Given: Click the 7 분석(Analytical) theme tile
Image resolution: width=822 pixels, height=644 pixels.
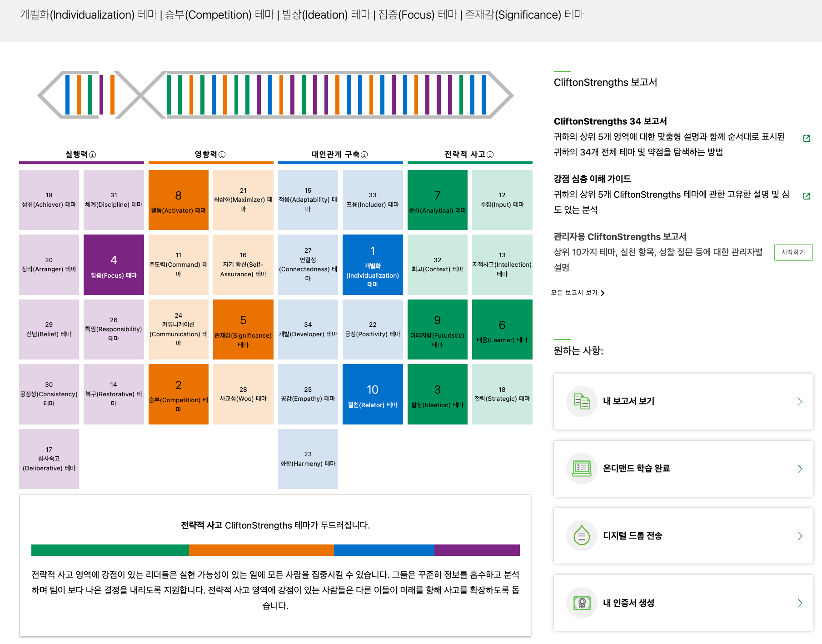Looking at the screenshot, I should [438, 200].
